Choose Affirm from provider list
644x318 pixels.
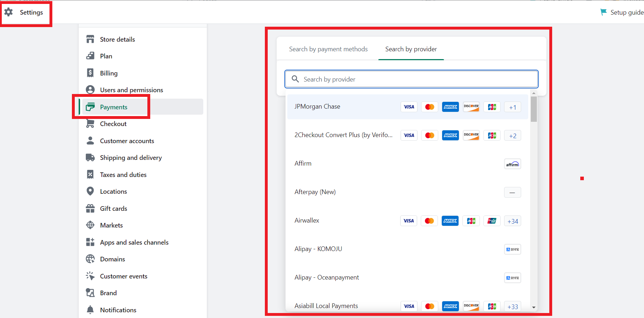(408, 164)
